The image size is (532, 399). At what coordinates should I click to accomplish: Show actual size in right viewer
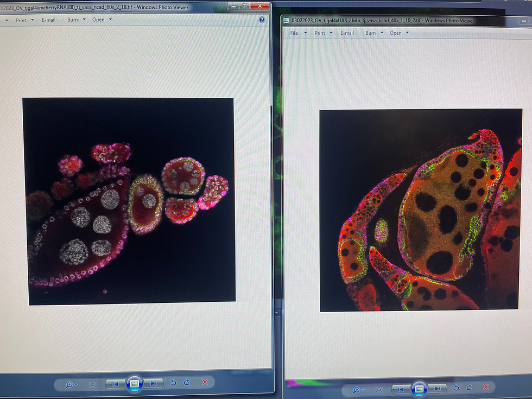point(379,390)
